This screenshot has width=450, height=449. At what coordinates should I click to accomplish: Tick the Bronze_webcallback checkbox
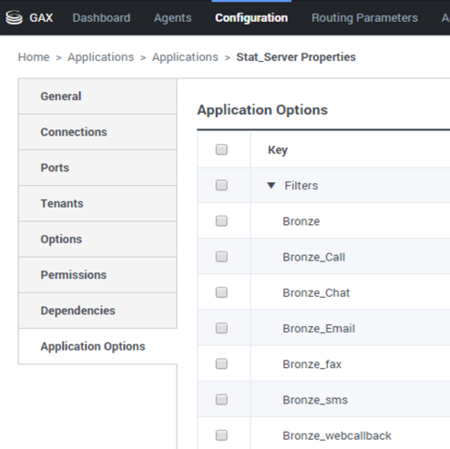click(222, 435)
